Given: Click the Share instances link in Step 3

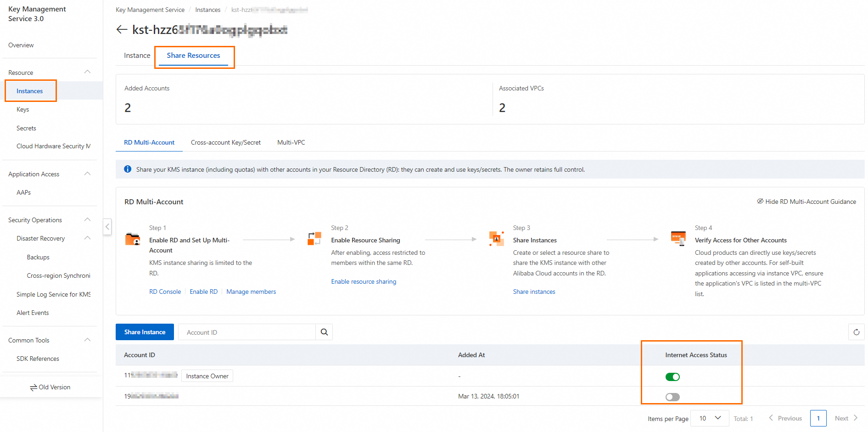Looking at the screenshot, I should click(534, 292).
